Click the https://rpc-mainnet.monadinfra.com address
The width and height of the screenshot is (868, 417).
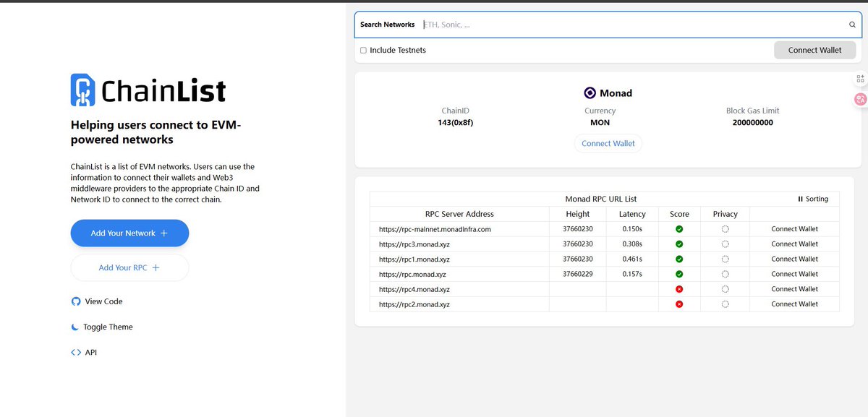[435, 229]
